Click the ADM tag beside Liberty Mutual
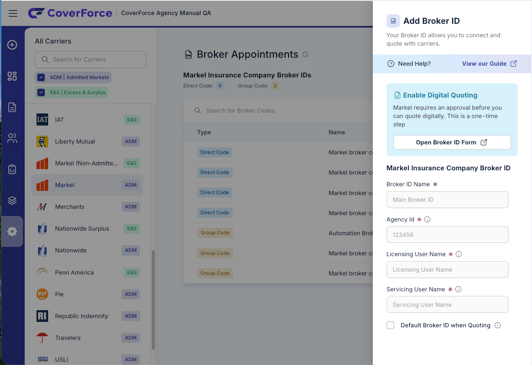The image size is (532, 365). [x=131, y=141]
